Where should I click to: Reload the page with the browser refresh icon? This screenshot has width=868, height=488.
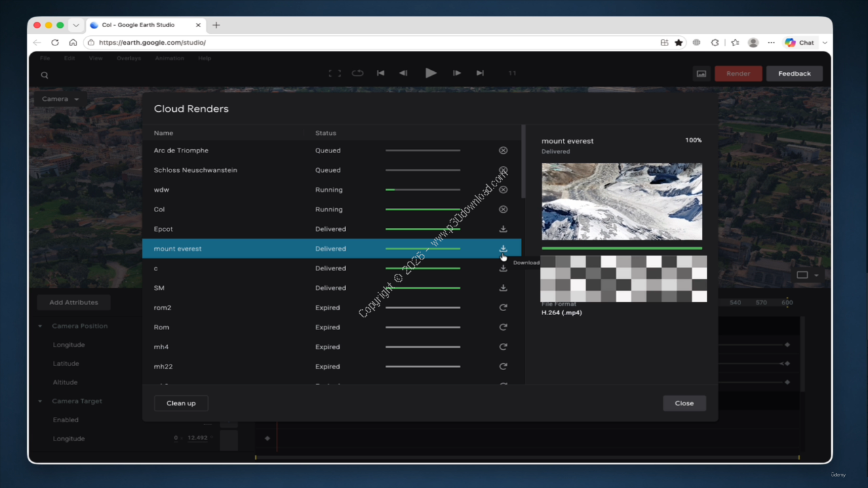(x=55, y=42)
